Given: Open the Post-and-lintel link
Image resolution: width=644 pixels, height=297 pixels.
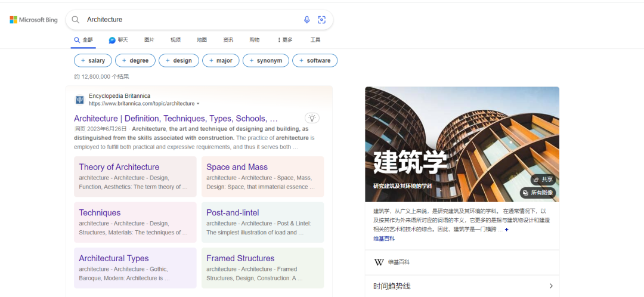Looking at the screenshot, I should coord(233,212).
